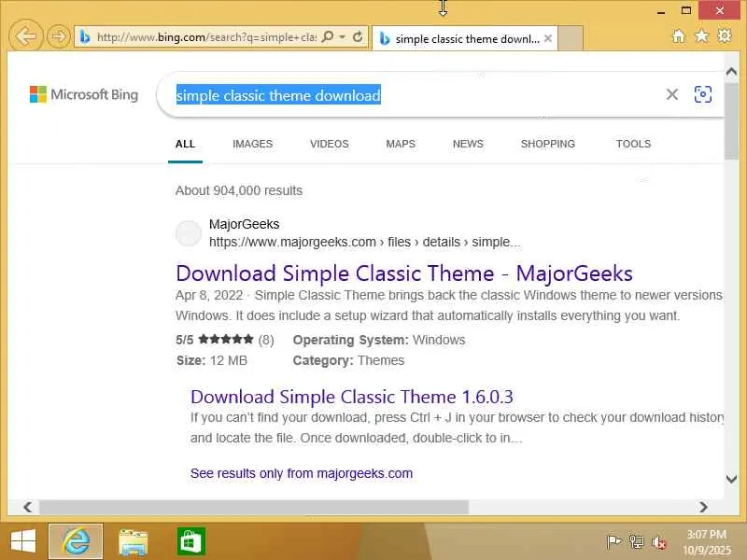The width and height of the screenshot is (747, 560).
Task: Click 'Category: Themes' text
Action: coord(348,360)
